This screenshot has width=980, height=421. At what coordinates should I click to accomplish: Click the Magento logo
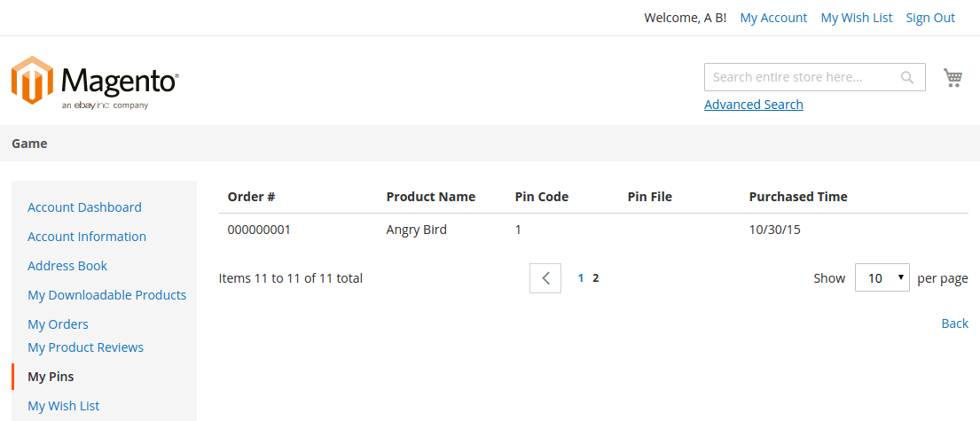pyautogui.click(x=95, y=82)
